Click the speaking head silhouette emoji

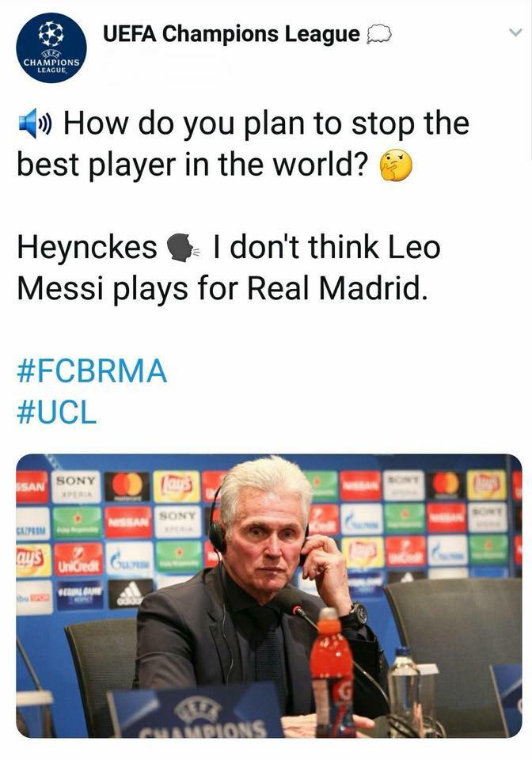coord(183,249)
